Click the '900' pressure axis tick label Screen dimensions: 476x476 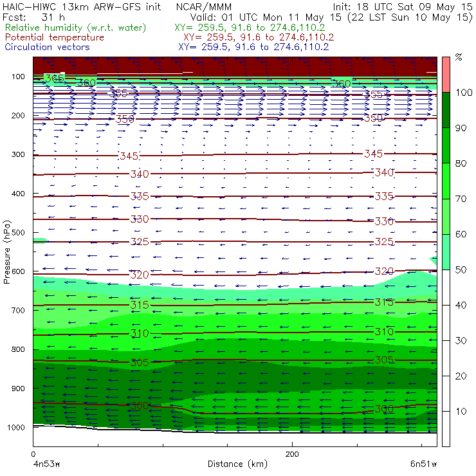(18, 389)
